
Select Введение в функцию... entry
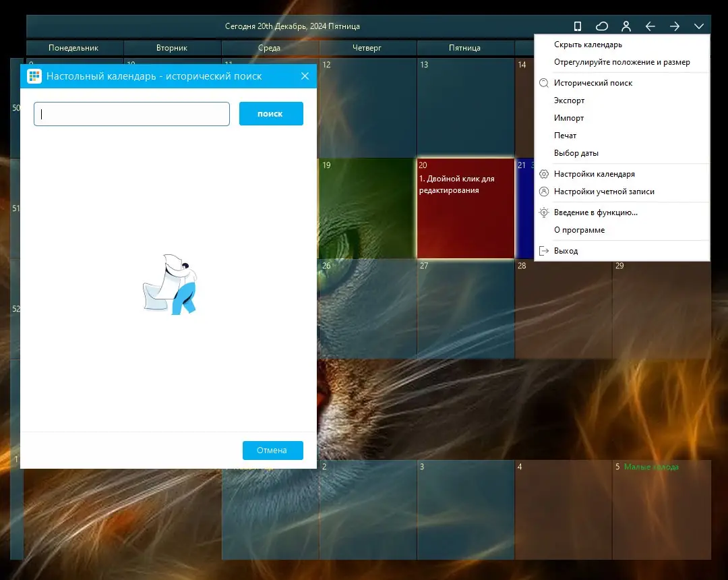621,212
